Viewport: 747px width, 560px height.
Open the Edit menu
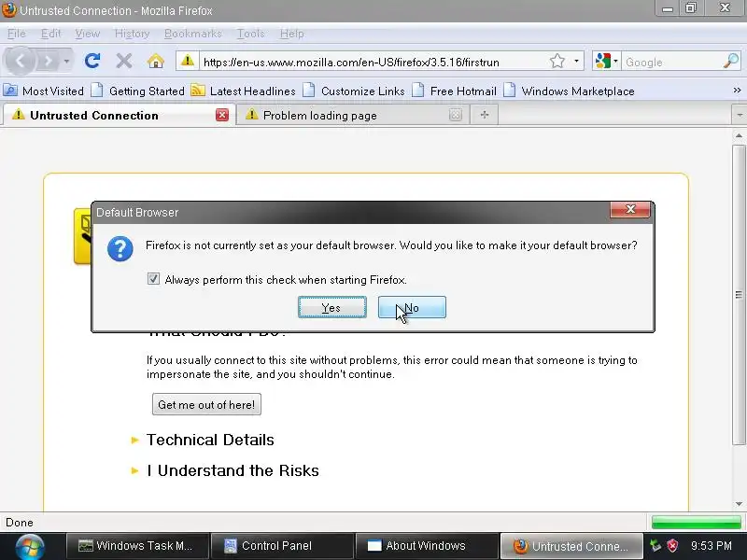(x=50, y=34)
